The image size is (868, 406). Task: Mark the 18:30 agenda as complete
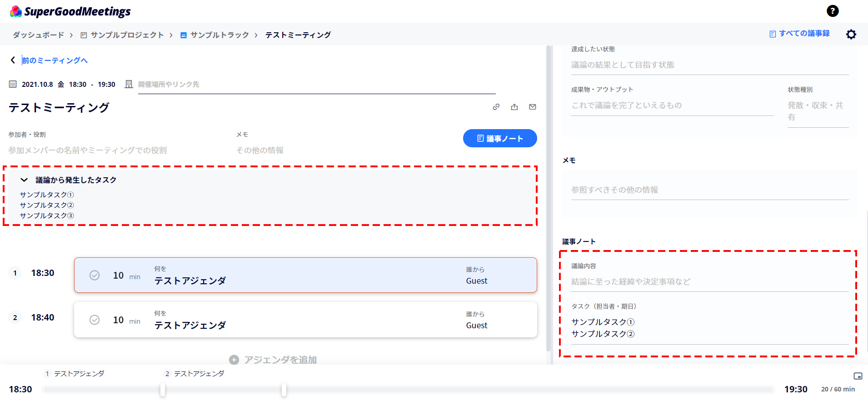click(95, 275)
